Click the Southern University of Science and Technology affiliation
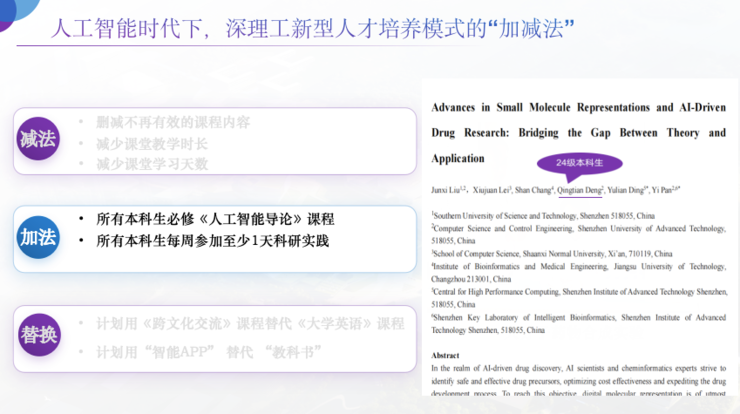Image resolution: width=740 pixels, height=414 pixels. coord(543,216)
